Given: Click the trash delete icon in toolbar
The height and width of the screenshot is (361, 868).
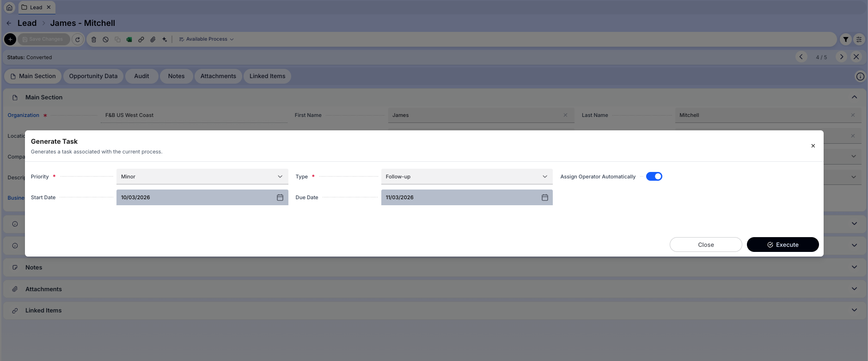Looking at the screenshot, I should pos(94,39).
